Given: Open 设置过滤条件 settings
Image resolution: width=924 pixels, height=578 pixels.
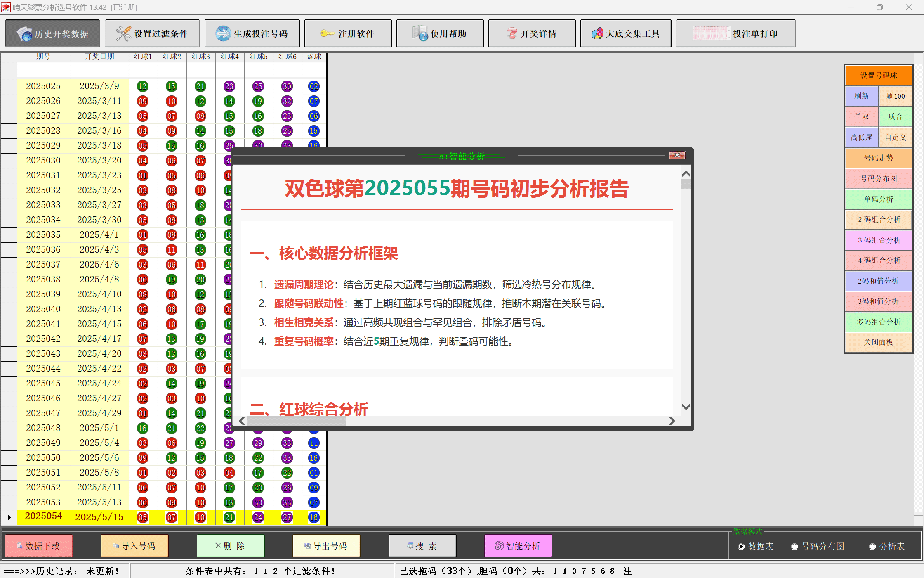Looking at the screenshot, I should pyautogui.click(x=152, y=33).
